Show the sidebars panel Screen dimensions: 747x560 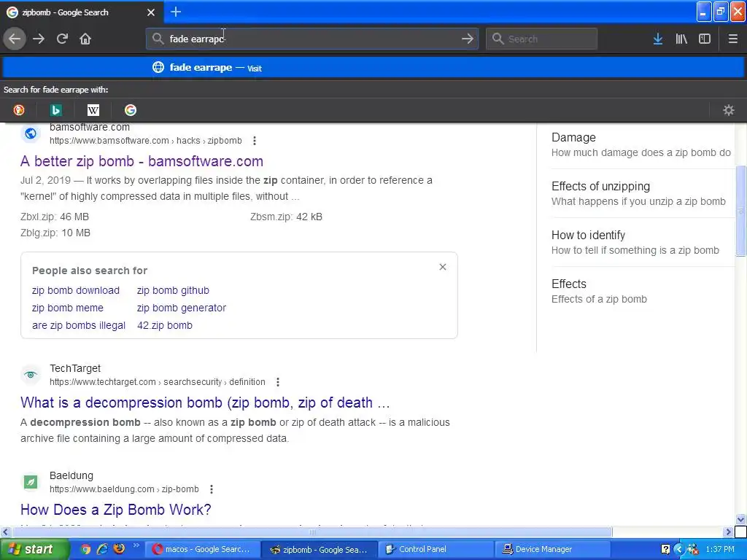[x=705, y=39]
